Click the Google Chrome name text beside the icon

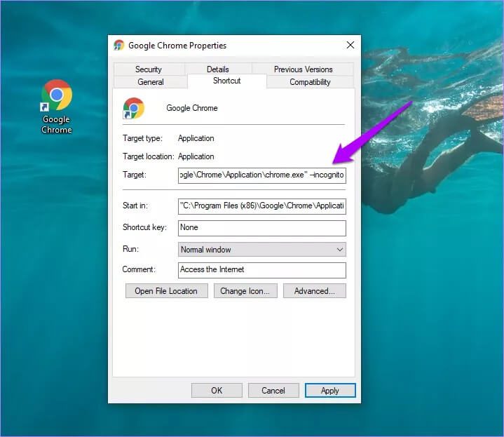192,108
